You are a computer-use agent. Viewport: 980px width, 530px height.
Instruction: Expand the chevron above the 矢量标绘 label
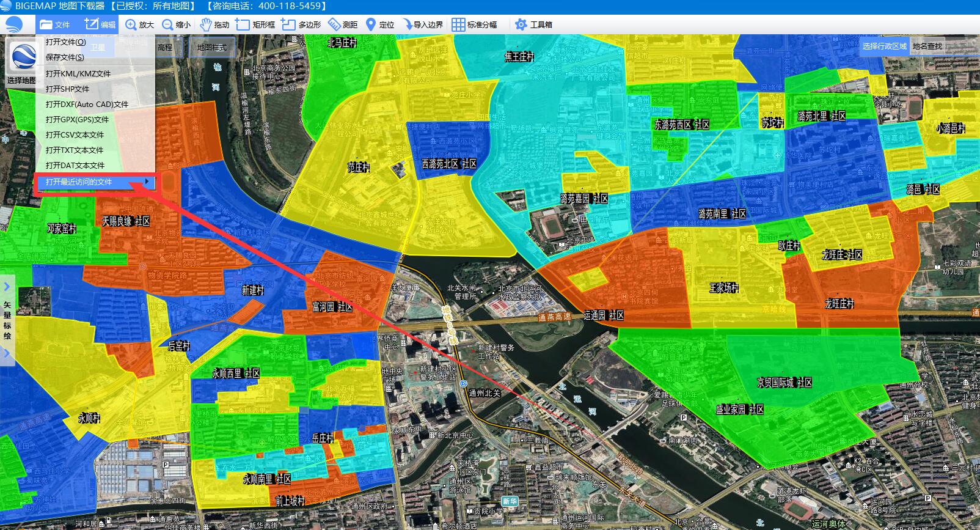click(x=7, y=286)
